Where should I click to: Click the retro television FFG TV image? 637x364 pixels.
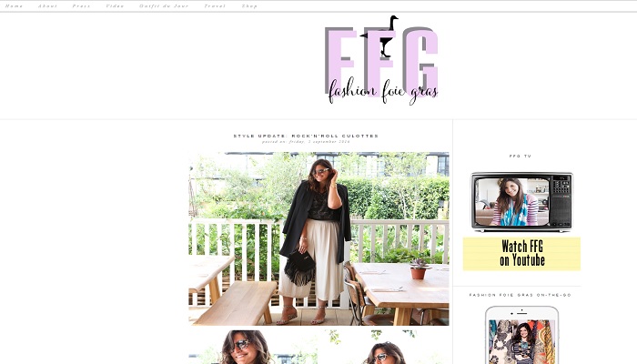pos(522,202)
